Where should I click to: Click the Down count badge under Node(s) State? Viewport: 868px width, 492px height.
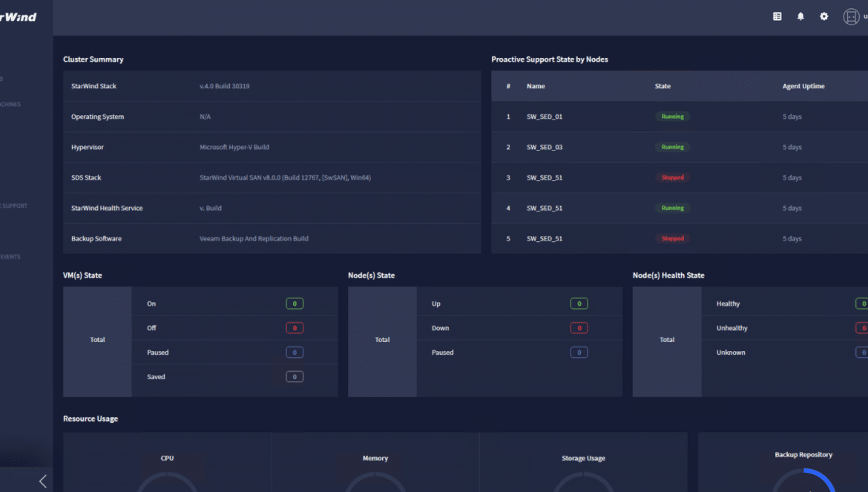coord(579,328)
